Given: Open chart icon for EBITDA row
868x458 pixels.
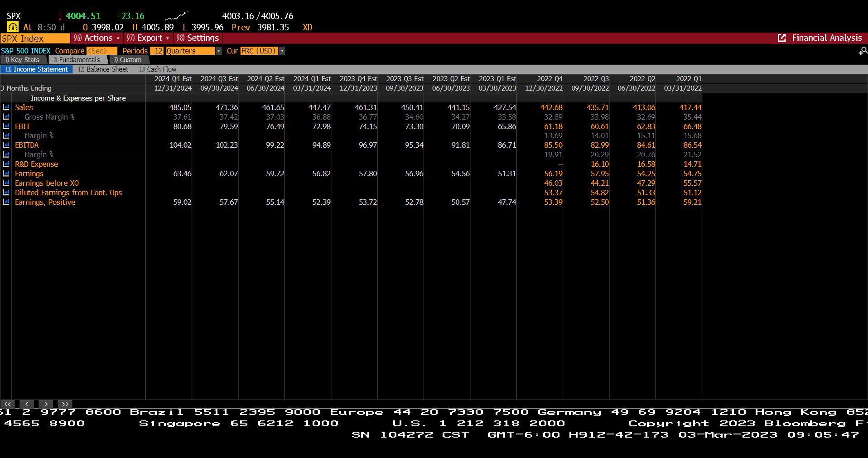Looking at the screenshot, I should point(6,145).
